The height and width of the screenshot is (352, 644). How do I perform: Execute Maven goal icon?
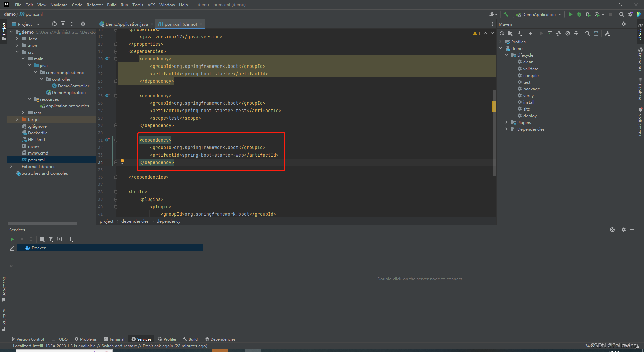coord(550,33)
